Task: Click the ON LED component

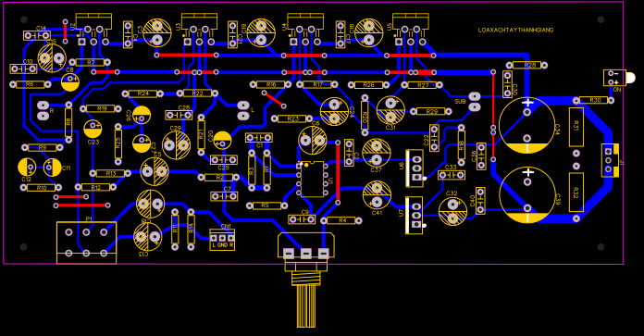Action: pos(618,79)
